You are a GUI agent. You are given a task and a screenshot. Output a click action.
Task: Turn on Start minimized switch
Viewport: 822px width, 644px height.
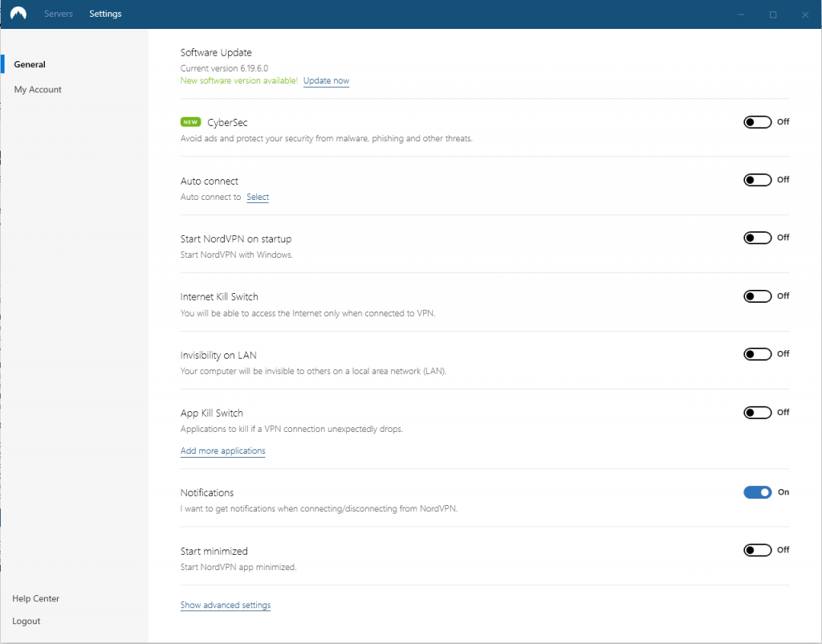(x=757, y=550)
